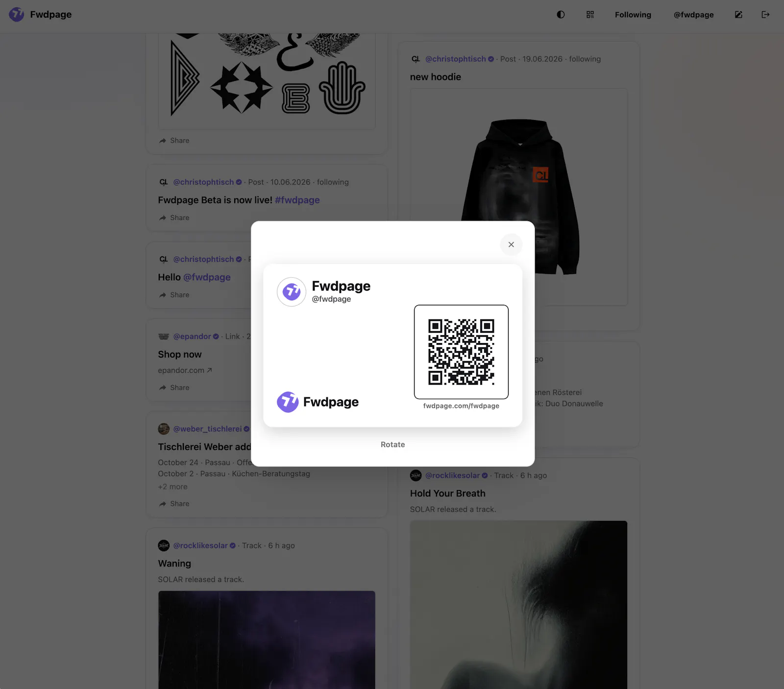The height and width of the screenshot is (689, 784).
Task: Click the edit compose icon in header
Action: point(738,15)
